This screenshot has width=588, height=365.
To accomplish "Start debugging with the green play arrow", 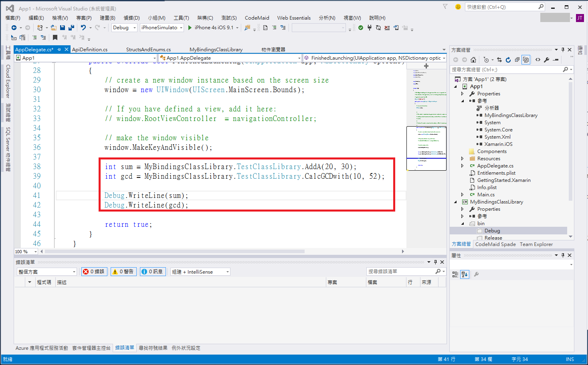I will tap(190, 28).
